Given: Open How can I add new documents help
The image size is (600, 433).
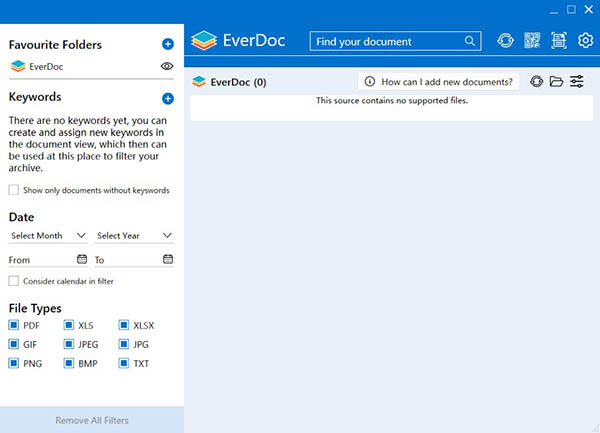Looking at the screenshot, I should click(x=439, y=81).
